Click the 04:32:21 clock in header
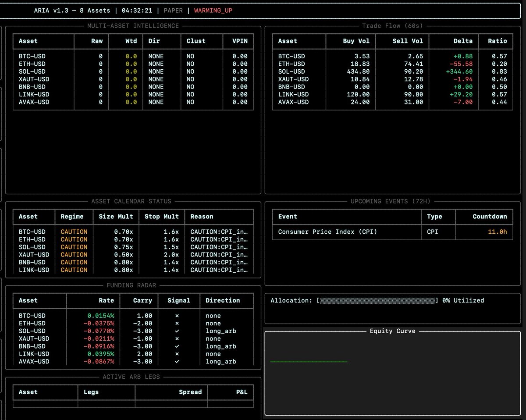This screenshot has height=420, width=526. [x=137, y=10]
